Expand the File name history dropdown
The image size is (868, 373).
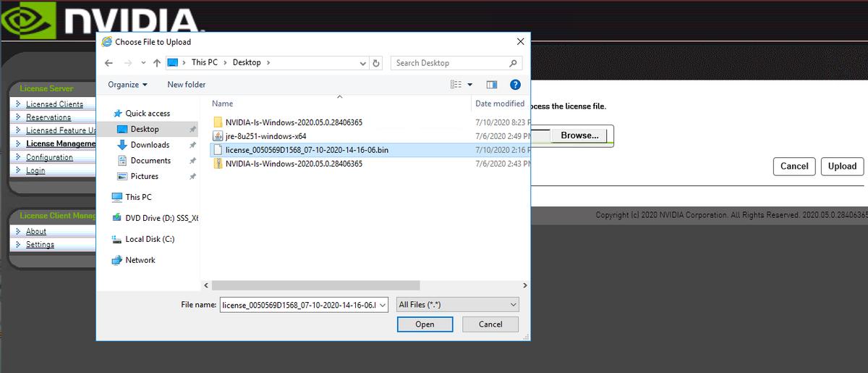coord(383,305)
